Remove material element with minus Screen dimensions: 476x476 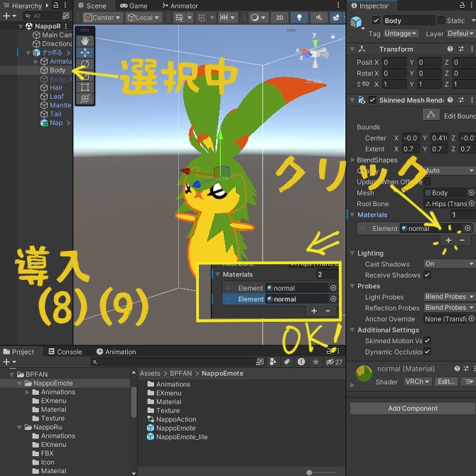coord(462,240)
